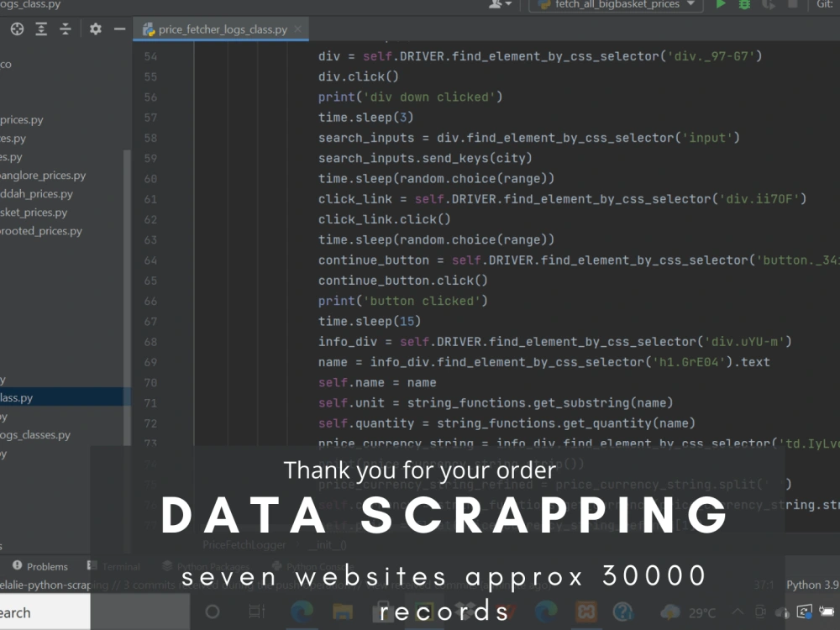Select the rooted_prices.py file in tree
The image size is (840, 630).
tap(40, 232)
